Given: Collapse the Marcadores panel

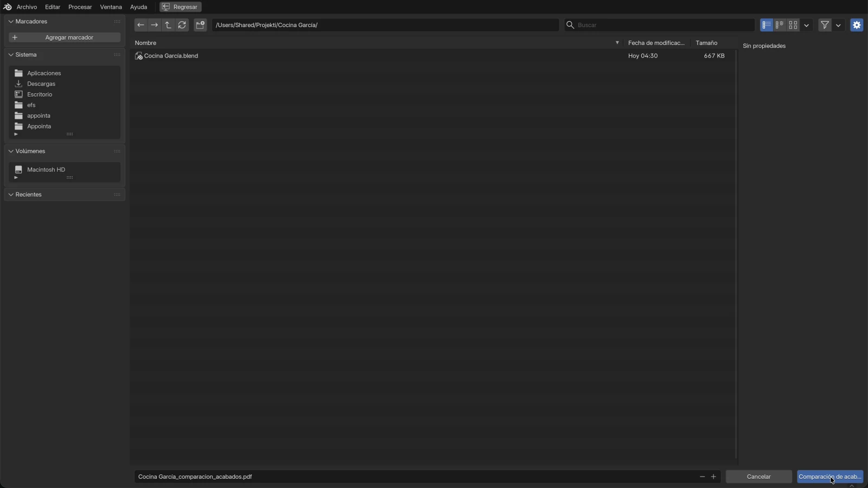Looking at the screenshot, I should pyautogui.click(x=11, y=22).
